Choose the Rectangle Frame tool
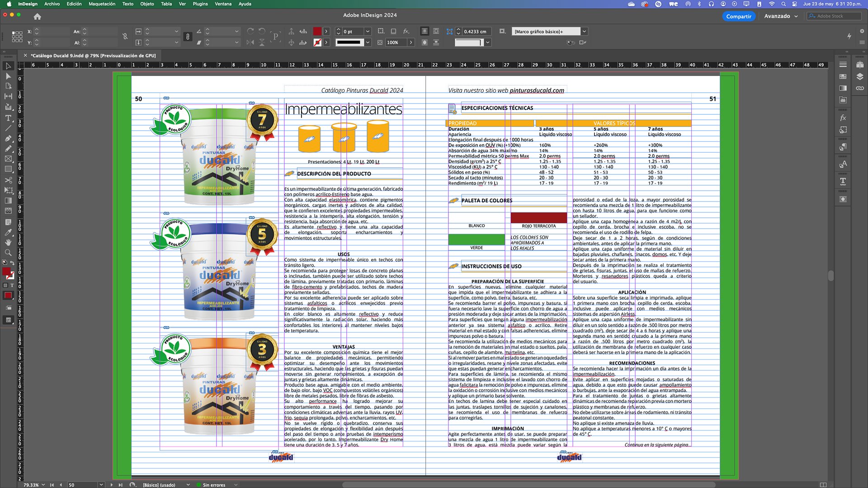Image resolution: width=868 pixels, height=488 pixels. pyautogui.click(x=8, y=159)
